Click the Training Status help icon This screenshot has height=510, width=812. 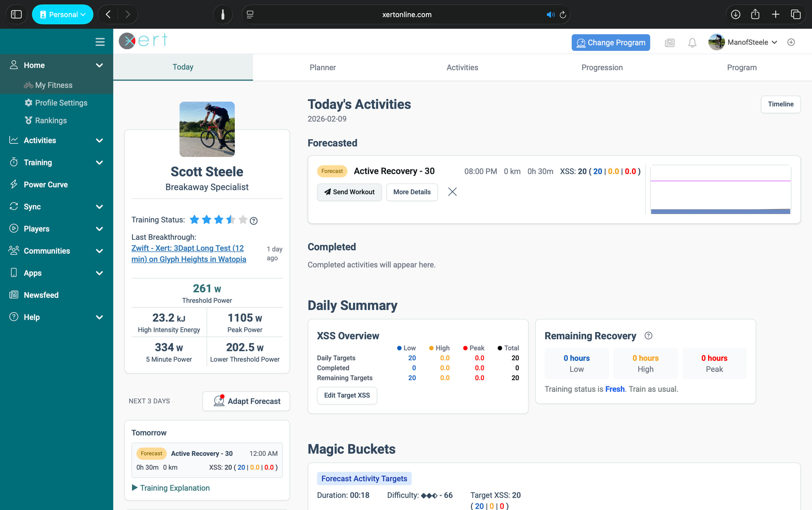tap(254, 221)
